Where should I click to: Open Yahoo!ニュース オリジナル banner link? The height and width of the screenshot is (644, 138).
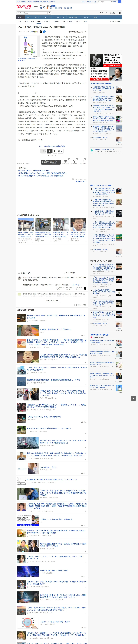click(x=104, y=150)
